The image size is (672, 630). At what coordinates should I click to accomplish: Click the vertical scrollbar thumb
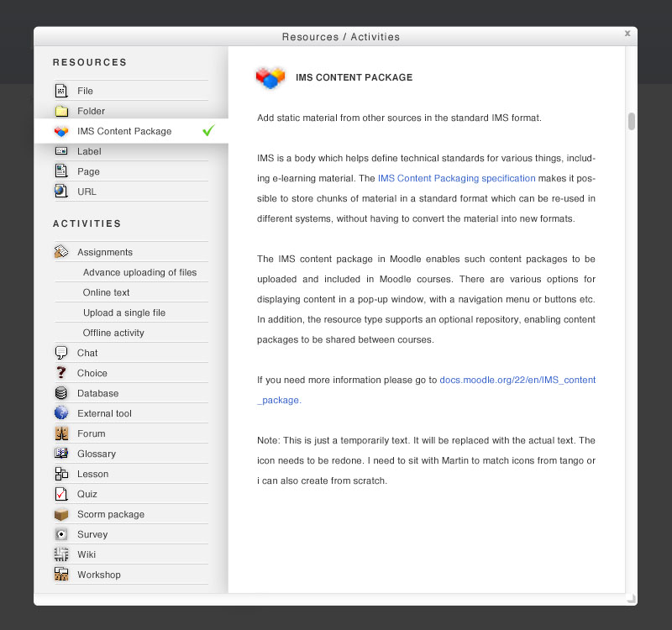[x=632, y=121]
